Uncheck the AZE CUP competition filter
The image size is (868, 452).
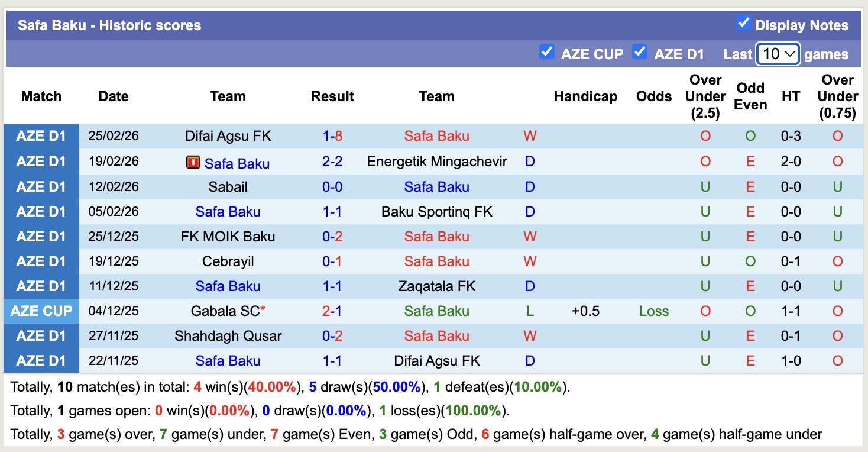(x=547, y=53)
